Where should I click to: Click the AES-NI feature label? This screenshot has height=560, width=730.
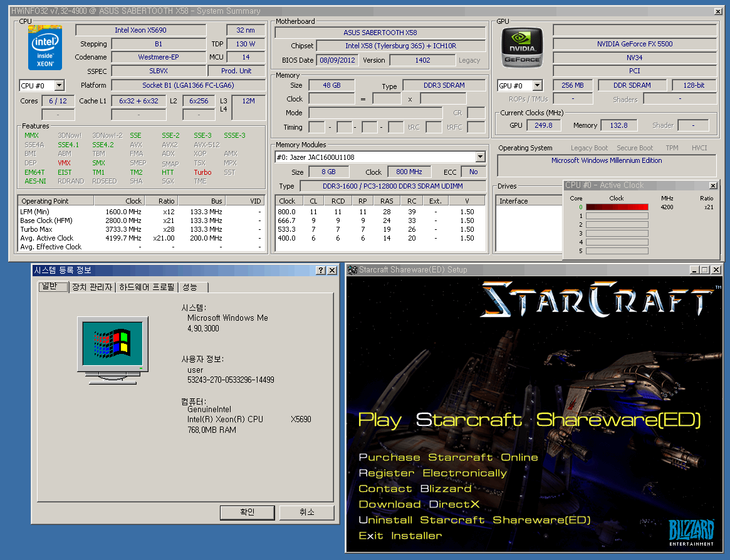35,182
